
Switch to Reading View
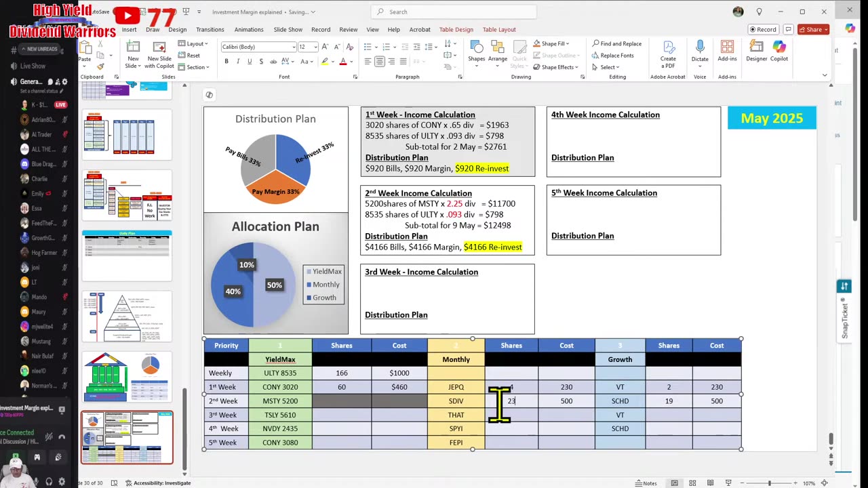coord(710,483)
